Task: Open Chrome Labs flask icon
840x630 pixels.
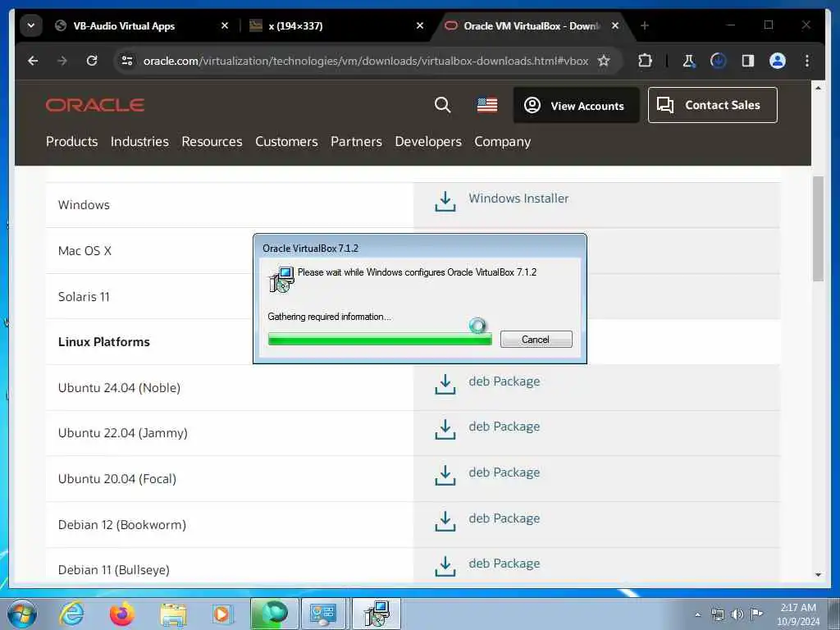Action: pyautogui.click(x=689, y=61)
